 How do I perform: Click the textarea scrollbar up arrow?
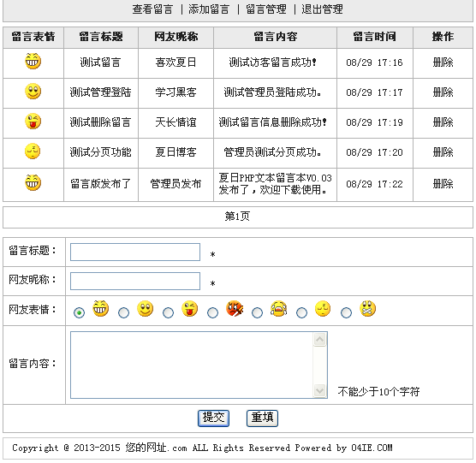[x=319, y=339]
